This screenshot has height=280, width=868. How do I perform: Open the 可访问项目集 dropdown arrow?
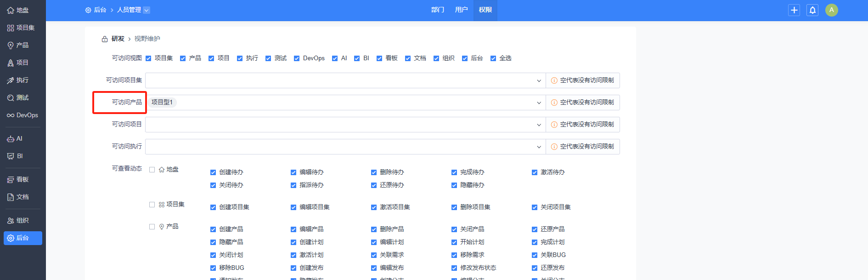539,80
